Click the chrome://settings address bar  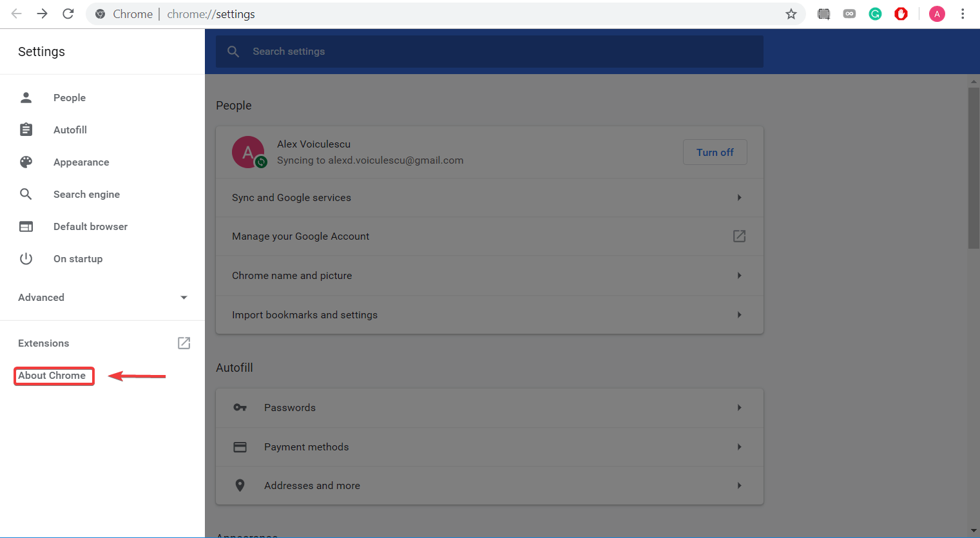445,14
